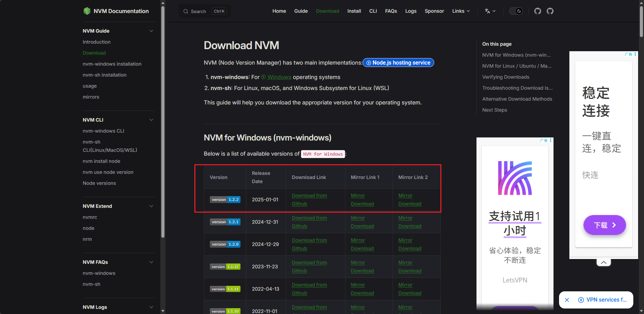
Task: Open Mirror Link 2 for version 1.1.12
Action: point(410,267)
